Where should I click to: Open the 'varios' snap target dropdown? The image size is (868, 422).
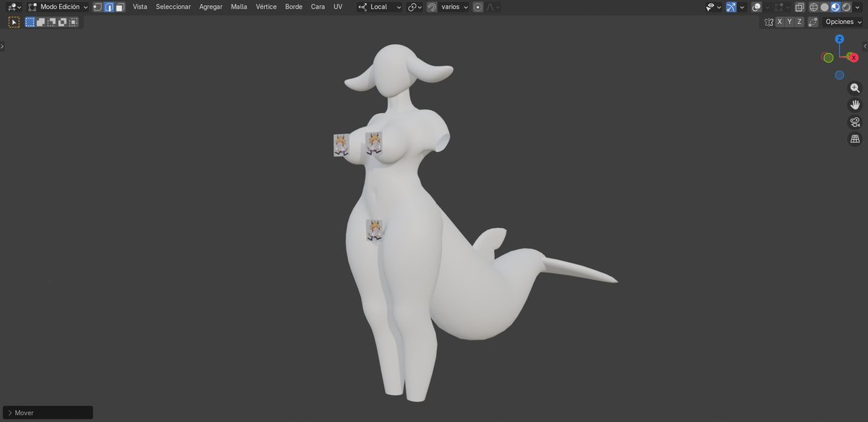[x=454, y=7]
